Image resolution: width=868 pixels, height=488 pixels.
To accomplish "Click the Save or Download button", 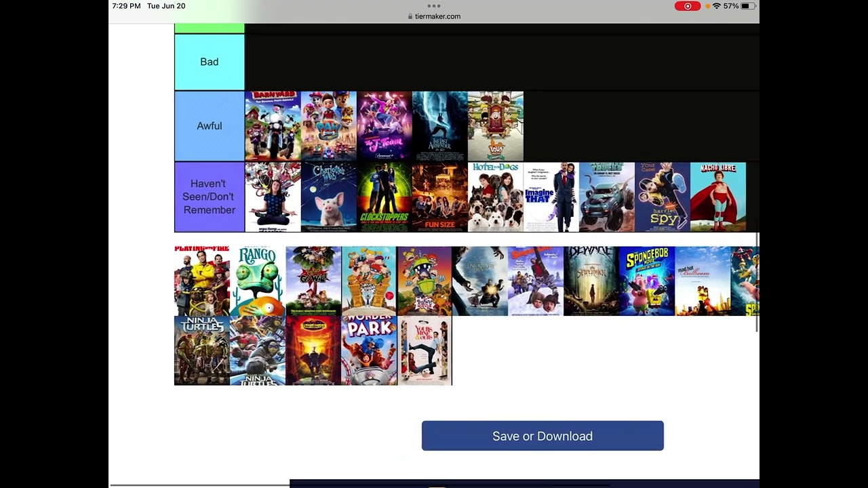I will [x=542, y=436].
